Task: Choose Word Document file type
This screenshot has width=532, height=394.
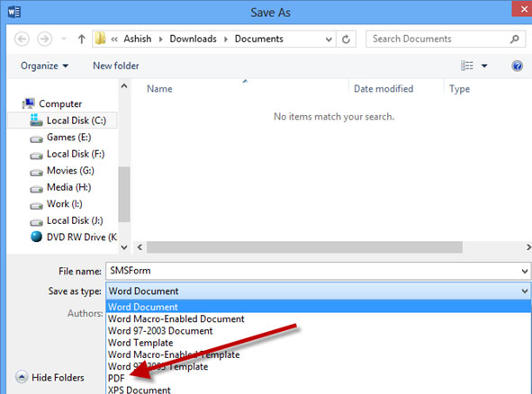Action: (319, 307)
